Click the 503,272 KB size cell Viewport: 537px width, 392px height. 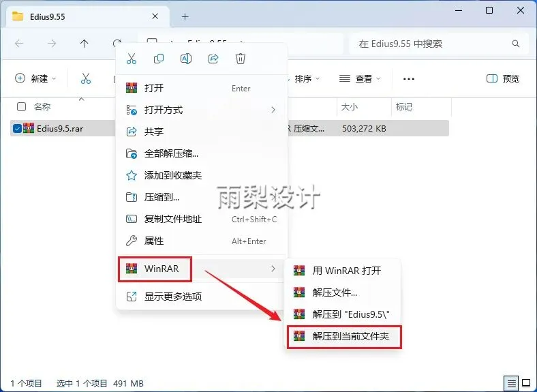point(364,128)
